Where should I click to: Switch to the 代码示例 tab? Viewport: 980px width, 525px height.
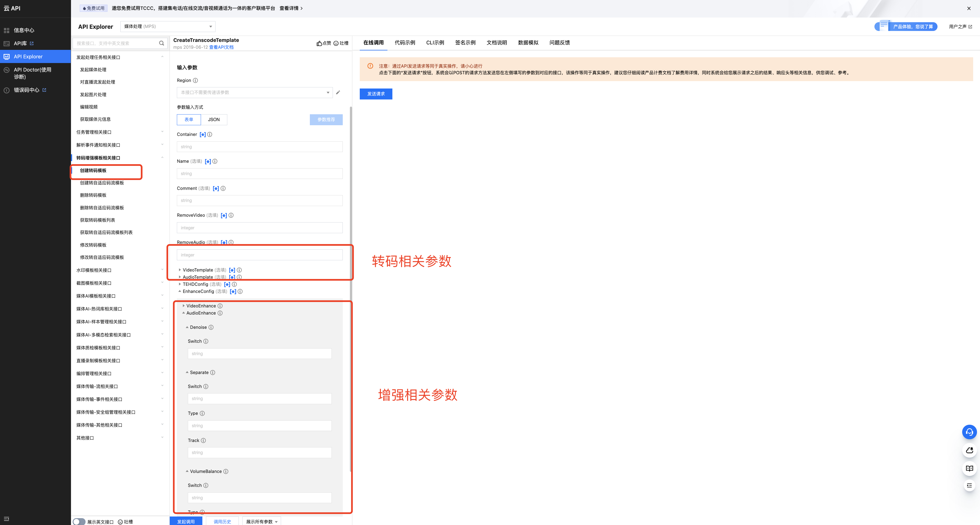(x=405, y=42)
